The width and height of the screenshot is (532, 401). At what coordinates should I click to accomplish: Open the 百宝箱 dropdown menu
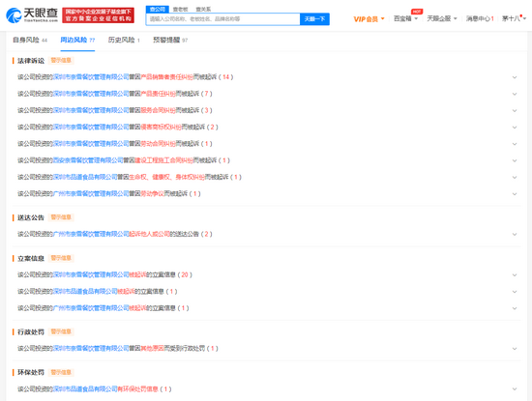point(405,18)
